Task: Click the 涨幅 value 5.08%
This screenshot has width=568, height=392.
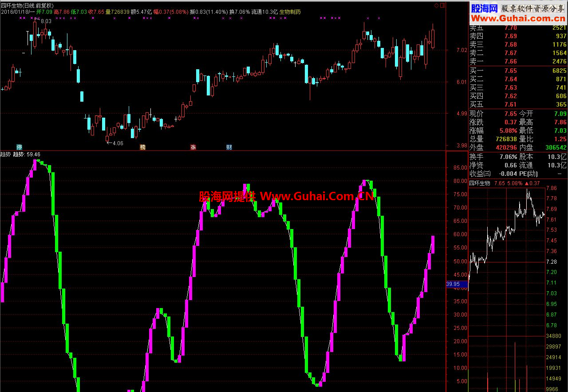Action: click(508, 131)
